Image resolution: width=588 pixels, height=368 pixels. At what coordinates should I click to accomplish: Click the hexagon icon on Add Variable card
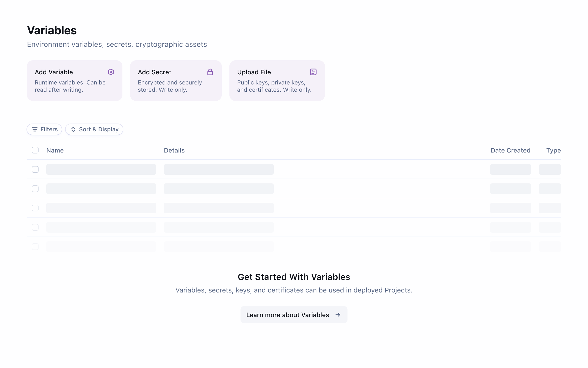(x=111, y=72)
